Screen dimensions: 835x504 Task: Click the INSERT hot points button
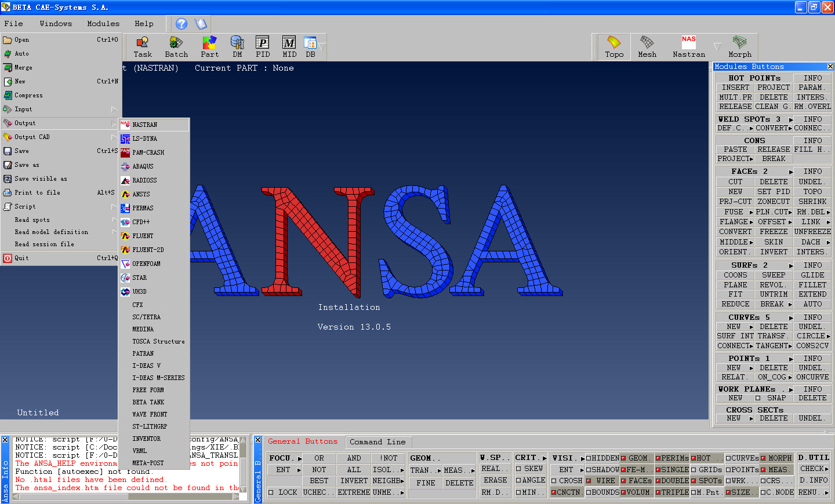(735, 87)
